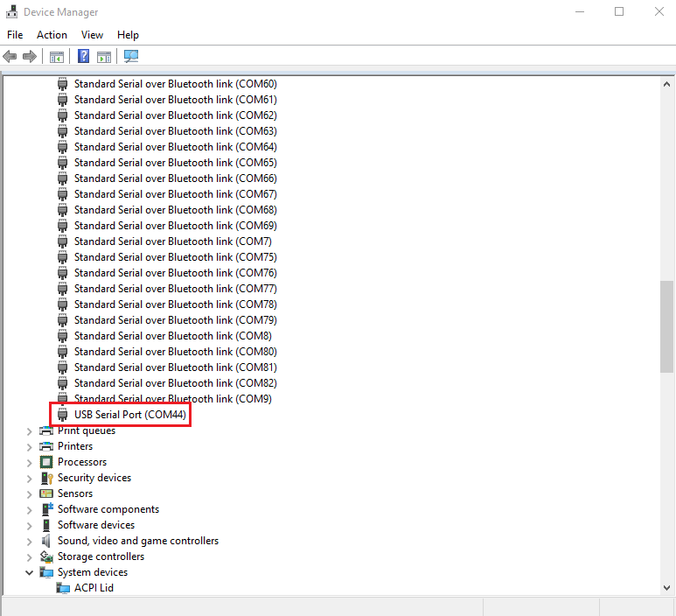The height and width of the screenshot is (616, 676).
Task: Click the scrollbar down arrow
Action: [666, 587]
